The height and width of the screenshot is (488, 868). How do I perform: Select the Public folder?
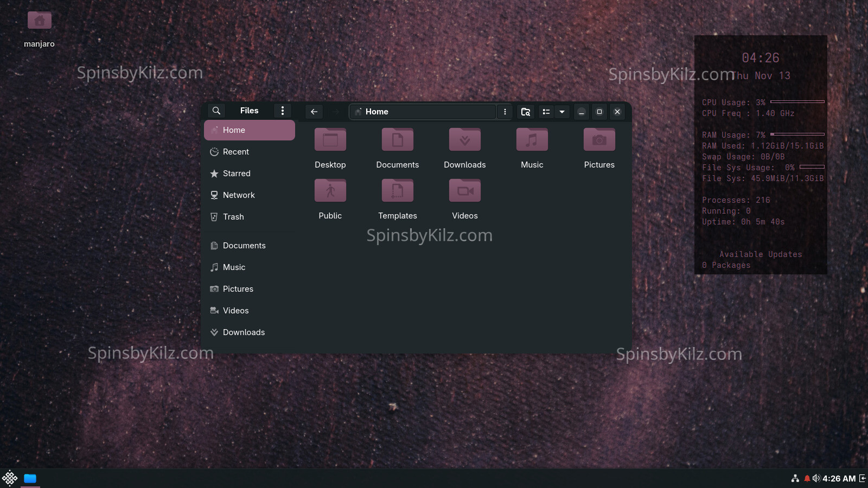[330, 191]
